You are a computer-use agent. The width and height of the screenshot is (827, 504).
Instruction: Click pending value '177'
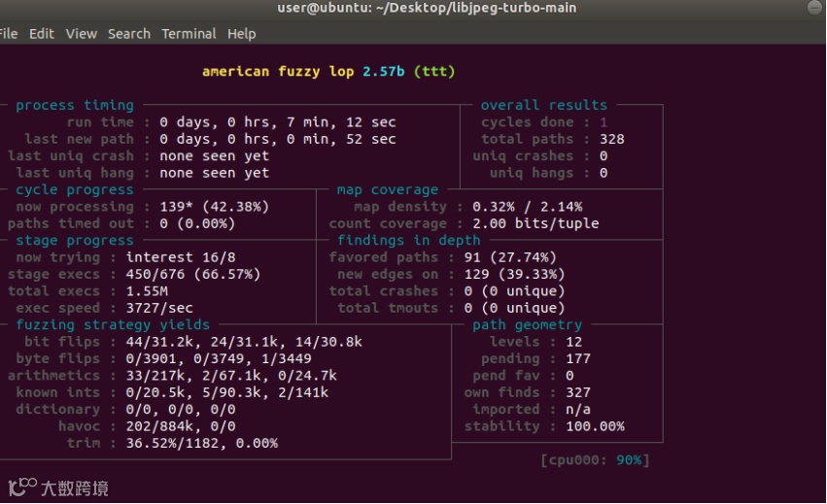pyautogui.click(x=578, y=358)
